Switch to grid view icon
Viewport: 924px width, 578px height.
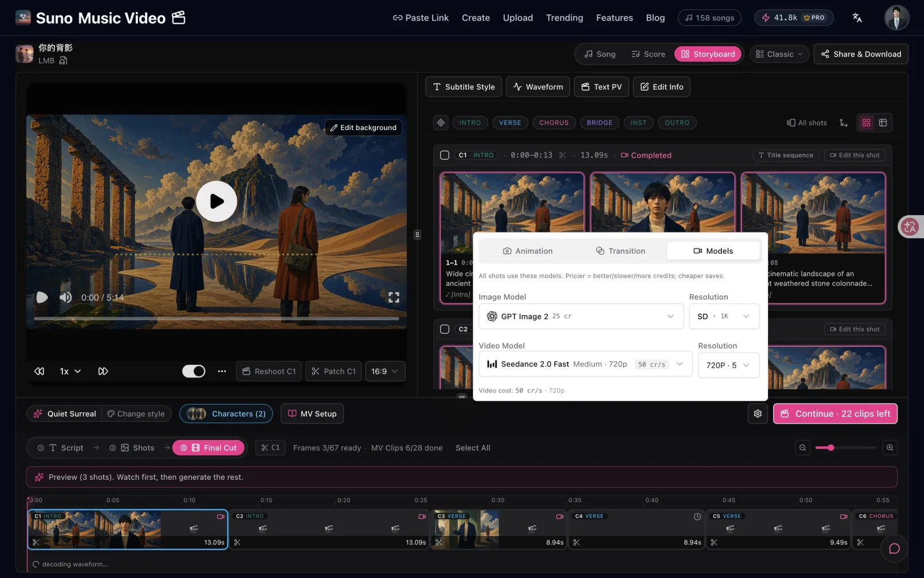[866, 123]
